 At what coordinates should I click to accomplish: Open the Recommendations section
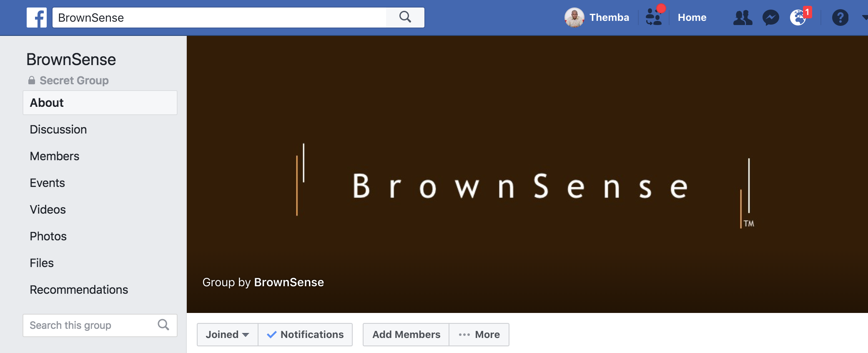click(79, 290)
